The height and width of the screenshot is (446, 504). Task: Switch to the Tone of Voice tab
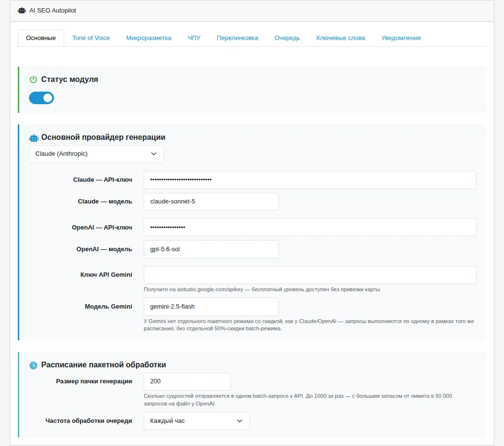[91, 38]
